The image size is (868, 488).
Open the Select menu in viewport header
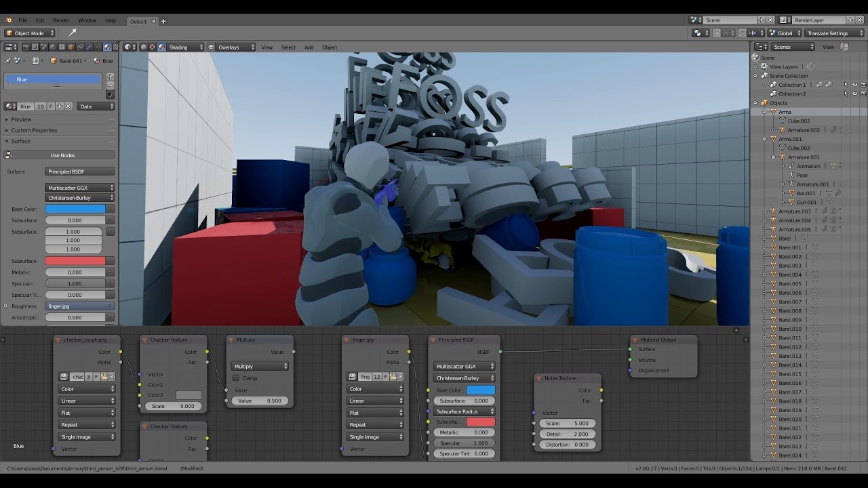click(x=288, y=47)
